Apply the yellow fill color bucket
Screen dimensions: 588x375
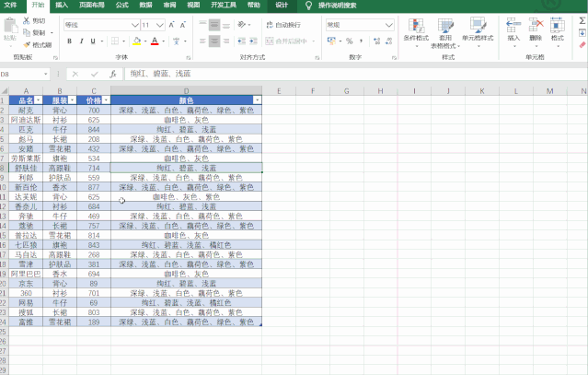pos(137,41)
